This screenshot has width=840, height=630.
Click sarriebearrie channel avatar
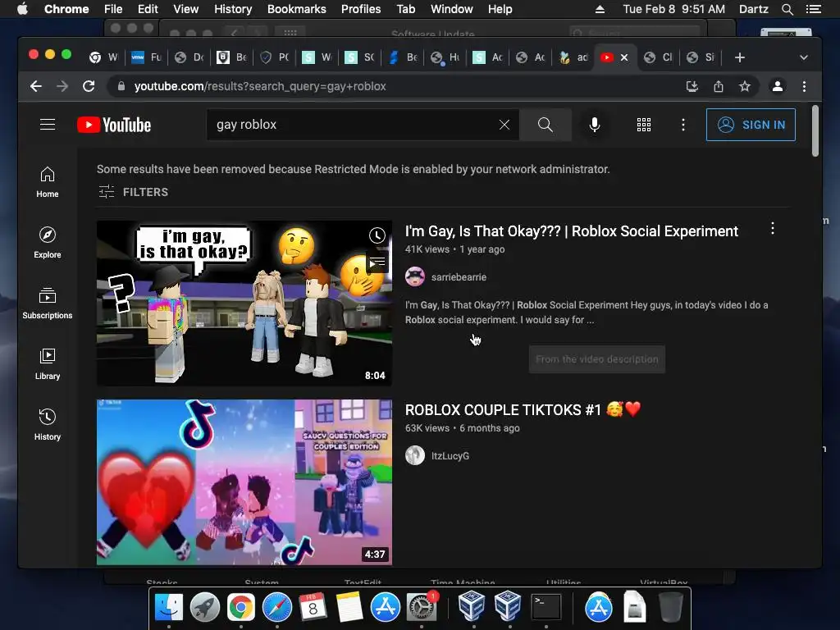(x=414, y=277)
